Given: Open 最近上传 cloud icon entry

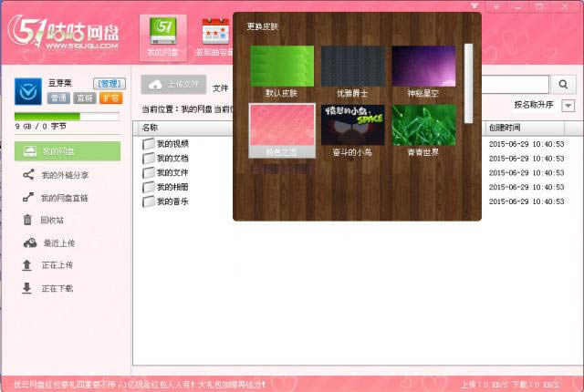Looking at the screenshot, I should [29, 242].
